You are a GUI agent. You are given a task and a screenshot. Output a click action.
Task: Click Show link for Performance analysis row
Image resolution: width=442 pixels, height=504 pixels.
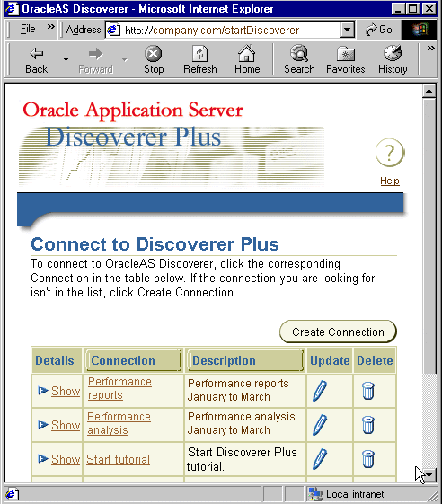tap(66, 425)
